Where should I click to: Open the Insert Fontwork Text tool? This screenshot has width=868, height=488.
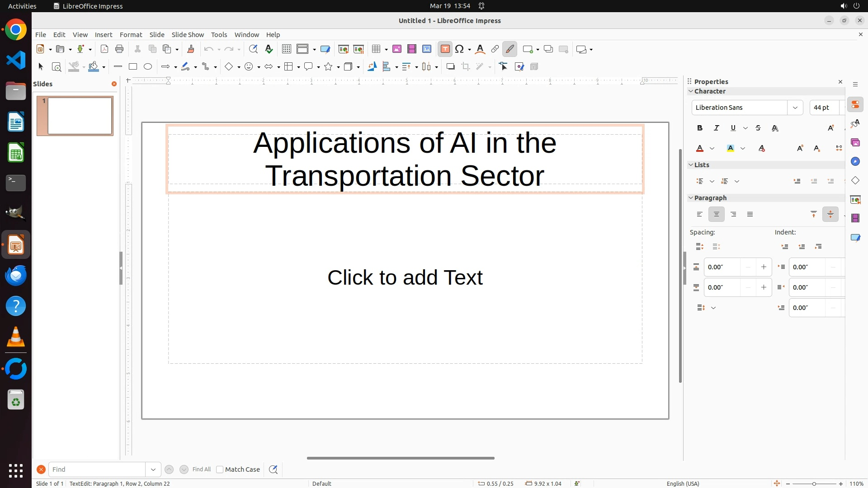[480, 49]
